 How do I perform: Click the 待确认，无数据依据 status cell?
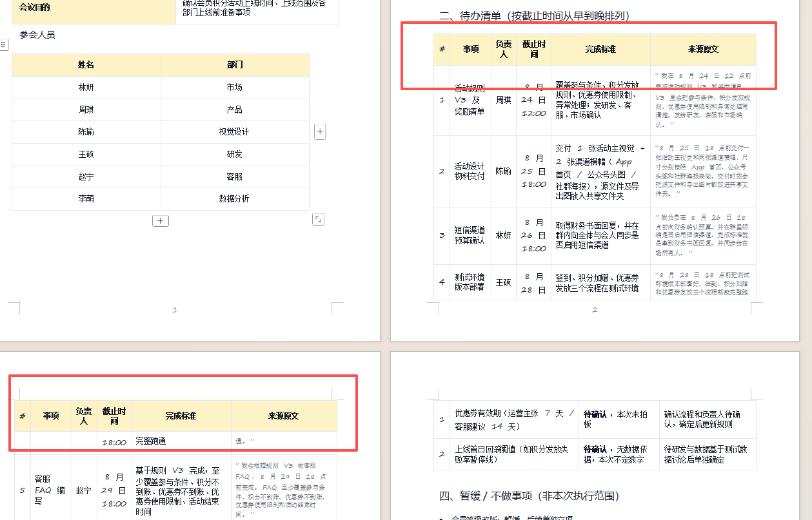[619, 454]
